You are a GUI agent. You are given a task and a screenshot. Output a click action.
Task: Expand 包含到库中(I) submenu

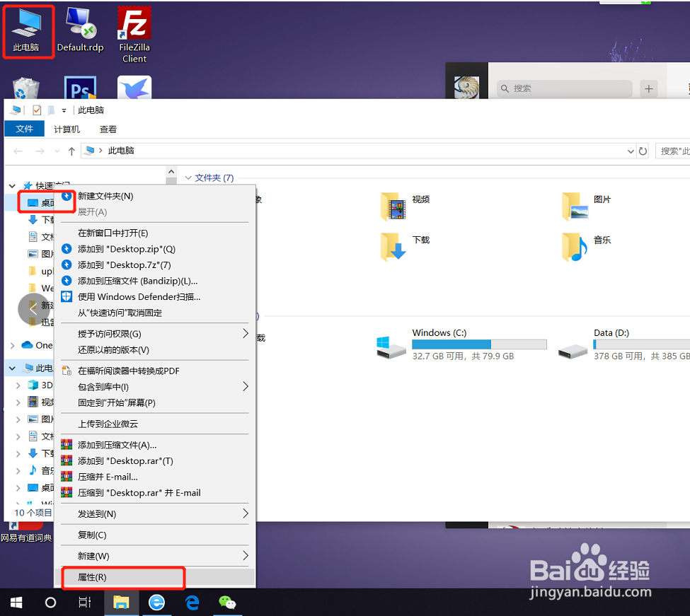154,387
